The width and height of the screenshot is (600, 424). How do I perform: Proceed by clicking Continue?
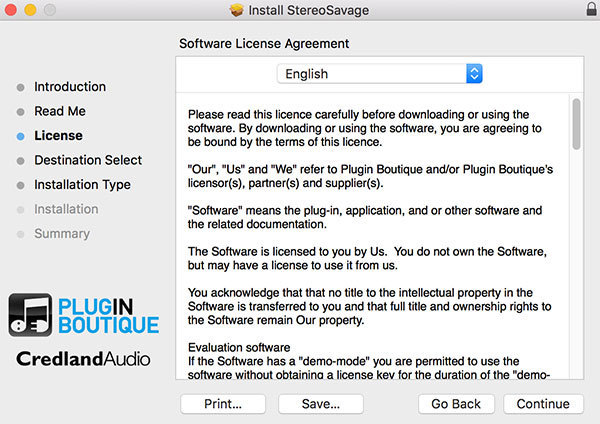pyautogui.click(x=543, y=404)
